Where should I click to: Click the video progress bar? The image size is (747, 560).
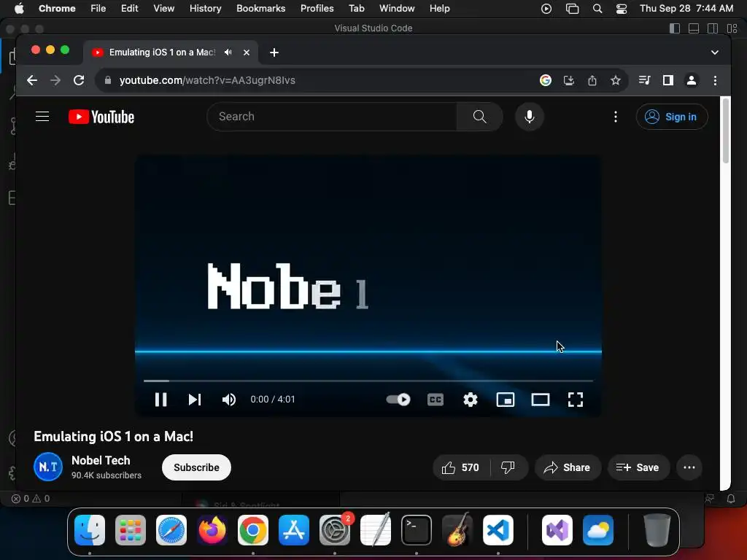pyautogui.click(x=368, y=381)
